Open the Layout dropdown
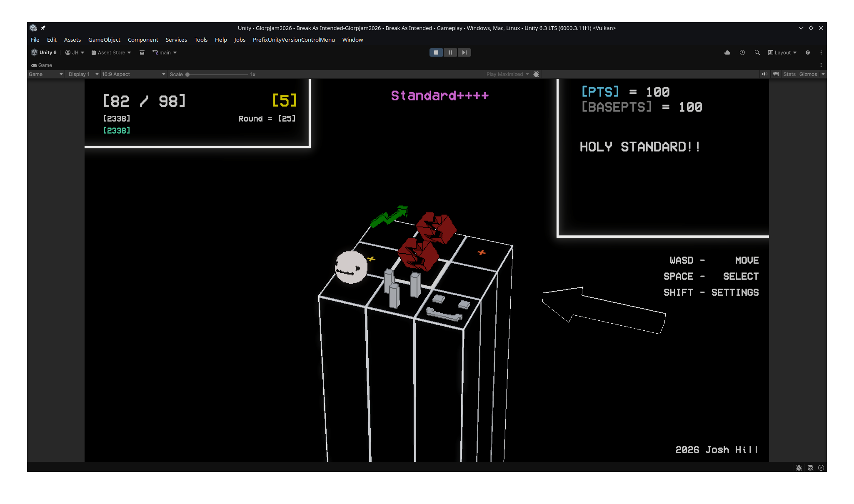 (782, 52)
